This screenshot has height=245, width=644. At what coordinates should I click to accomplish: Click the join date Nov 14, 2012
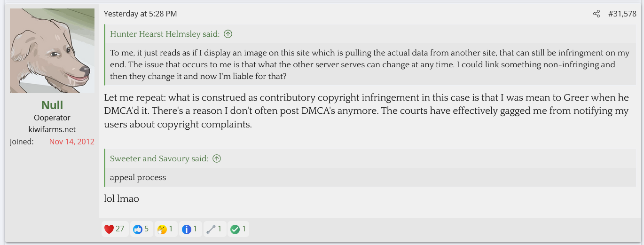pyautogui.click(x=71, y=142)
